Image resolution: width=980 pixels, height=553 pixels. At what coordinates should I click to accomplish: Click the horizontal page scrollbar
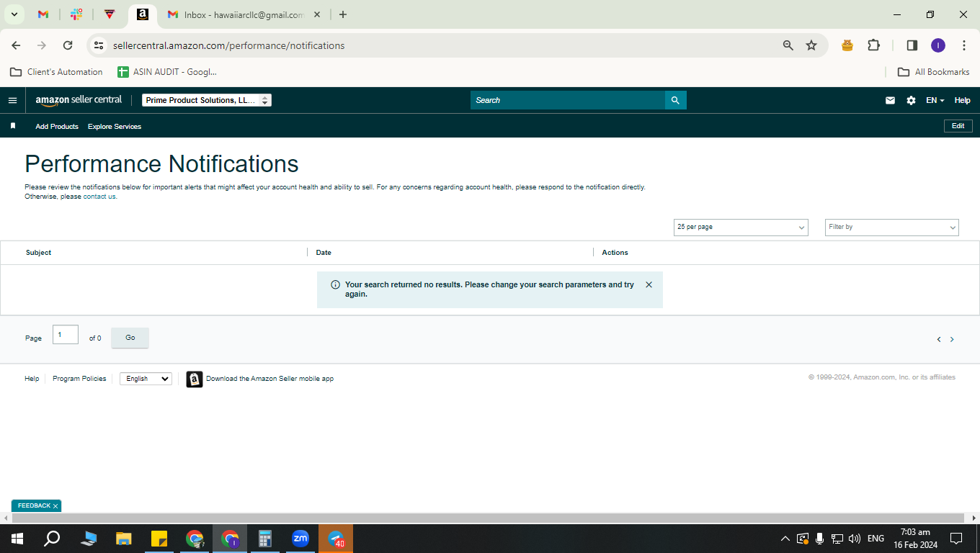[489, 518]
